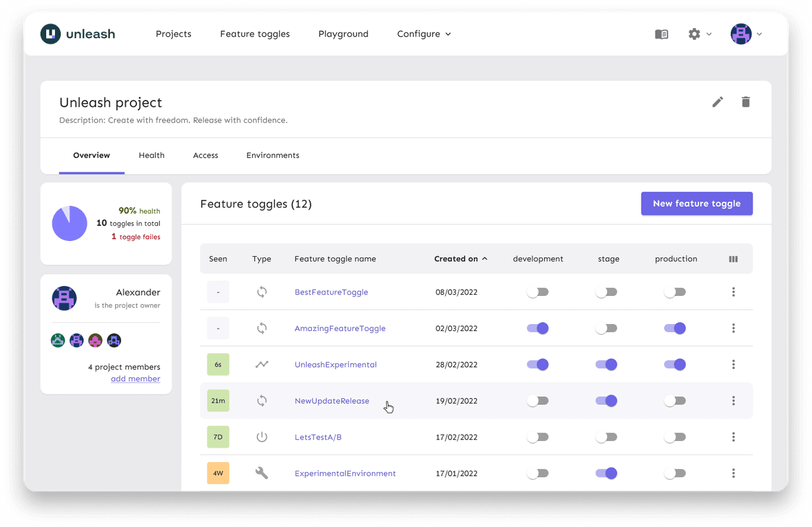Click the 1 toggle failes text
The image size is (812, 527).
(136, 237)
